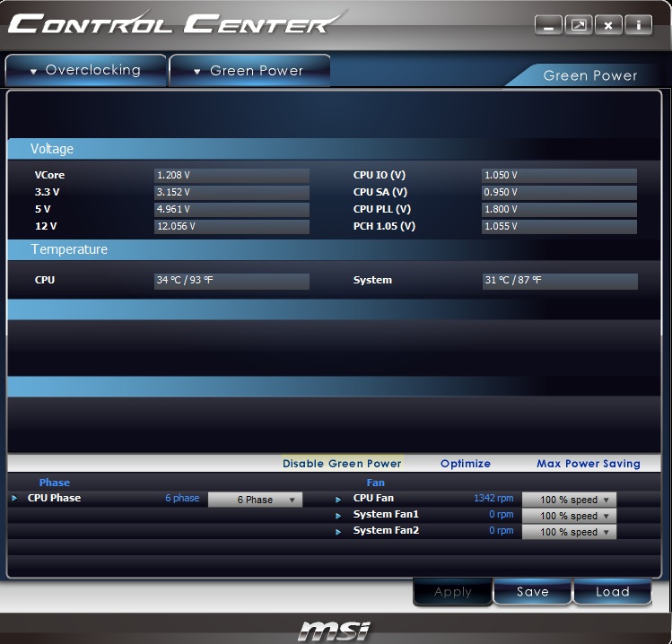
Task: Click System temperature 31 °C / 87 °F
Action: click(x=560, y=281)
